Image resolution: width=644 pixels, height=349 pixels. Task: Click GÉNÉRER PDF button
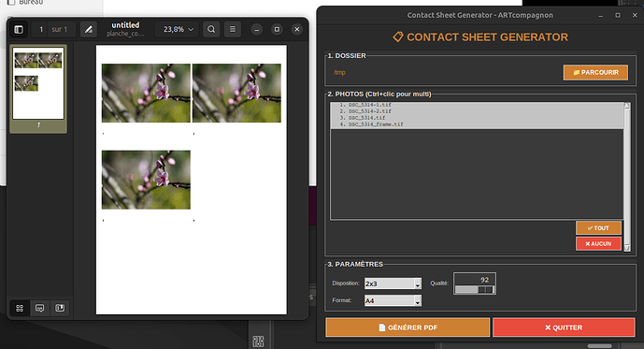coord(408,327)
